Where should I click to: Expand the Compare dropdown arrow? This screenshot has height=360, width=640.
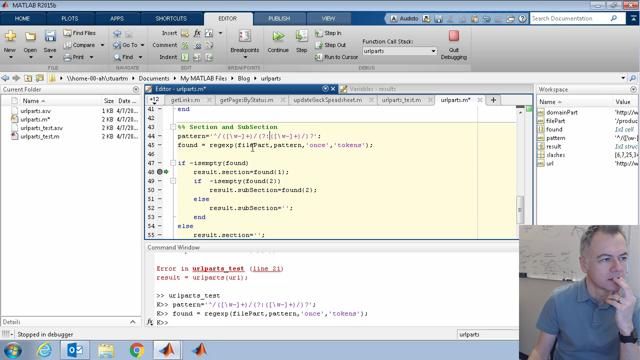[x=102, y=45]
